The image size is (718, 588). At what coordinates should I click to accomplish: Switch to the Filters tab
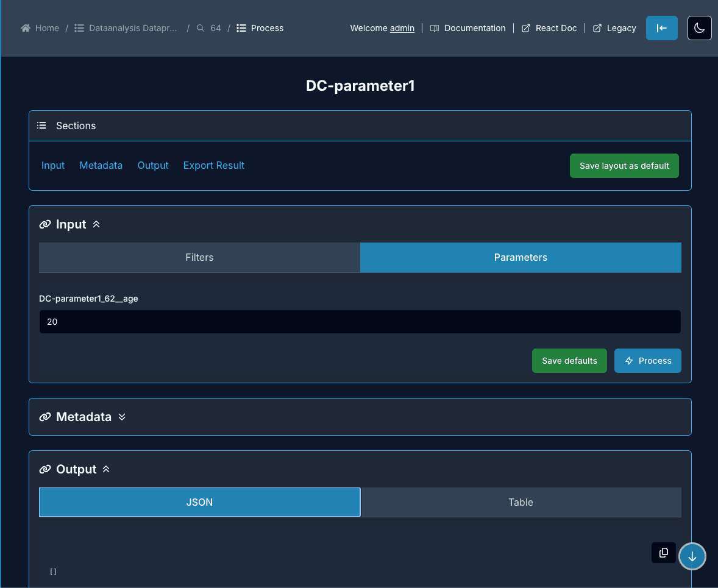pyautogui.click(x=199, y=257)
